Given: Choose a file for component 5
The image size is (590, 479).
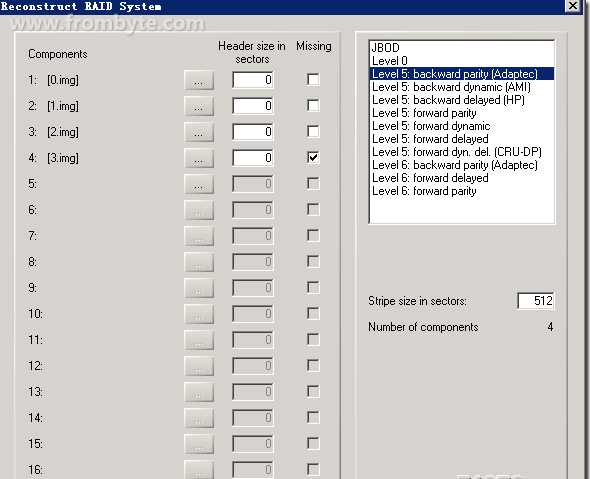Looking at the screenshot, I should pyautogui.click(x=199, y=184).
